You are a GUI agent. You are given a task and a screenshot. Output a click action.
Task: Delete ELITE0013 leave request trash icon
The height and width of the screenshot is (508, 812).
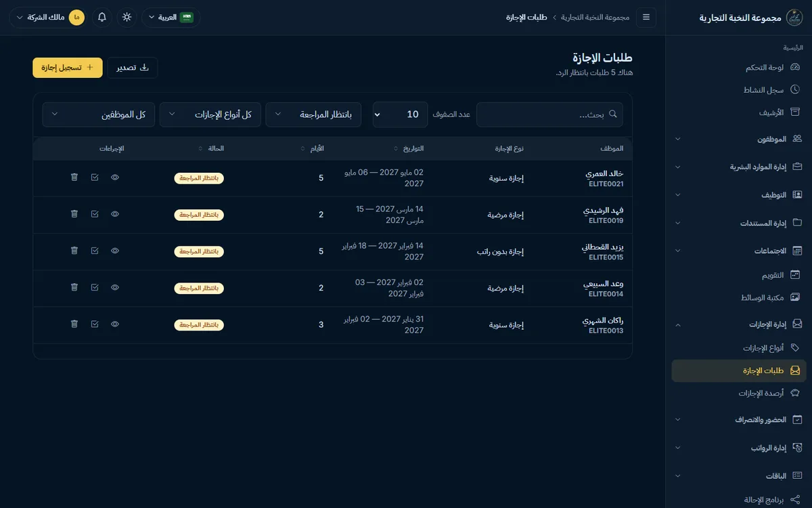74,324
